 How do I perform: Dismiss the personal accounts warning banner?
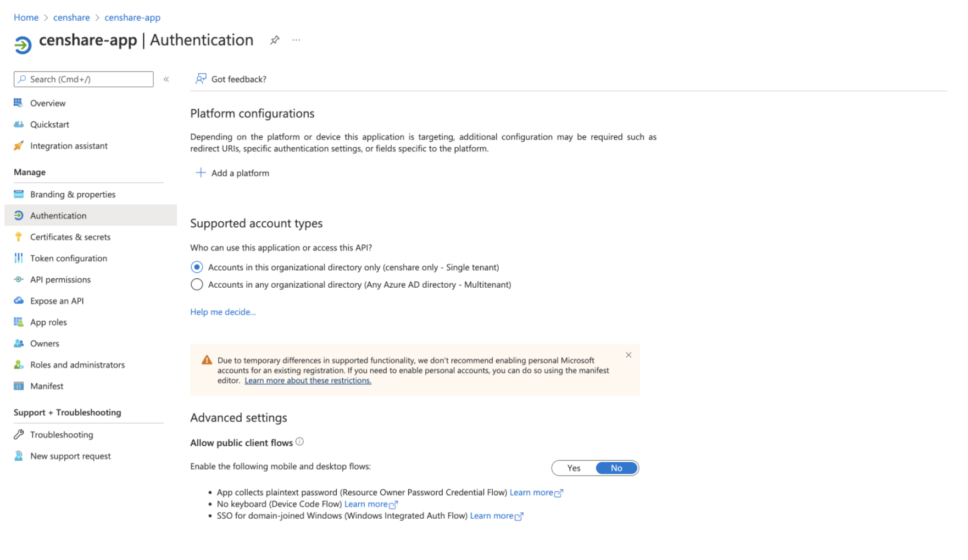[628, 355]
